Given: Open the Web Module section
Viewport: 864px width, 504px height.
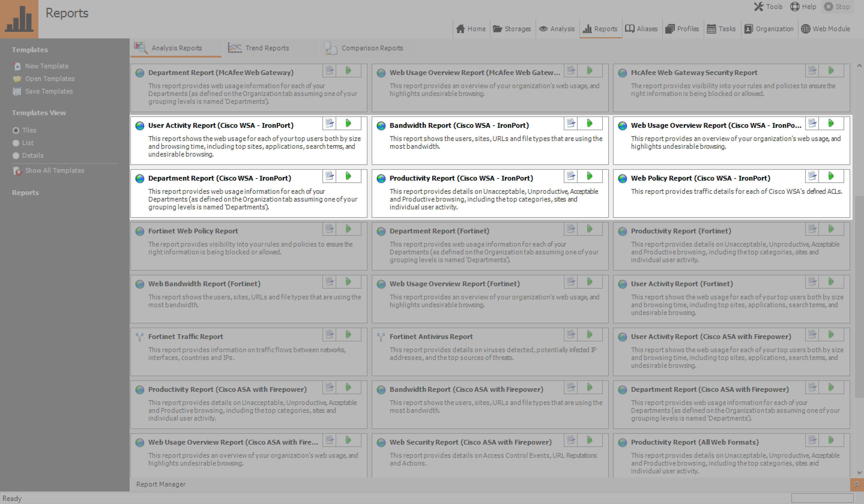Looking at the screenshot, I should [x=826, y=29].
